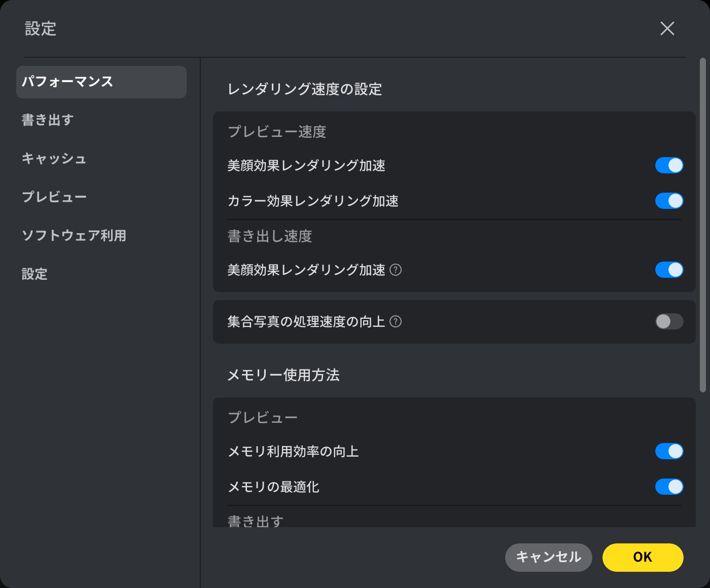Click the 書き出し速度 subheading
The image size is (710, 588).
tap(270, 236)
